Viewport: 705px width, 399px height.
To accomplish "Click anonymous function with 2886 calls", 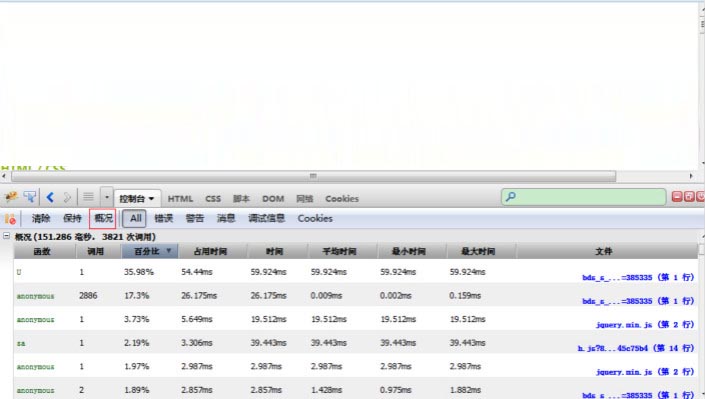I will tap(35, 296).
